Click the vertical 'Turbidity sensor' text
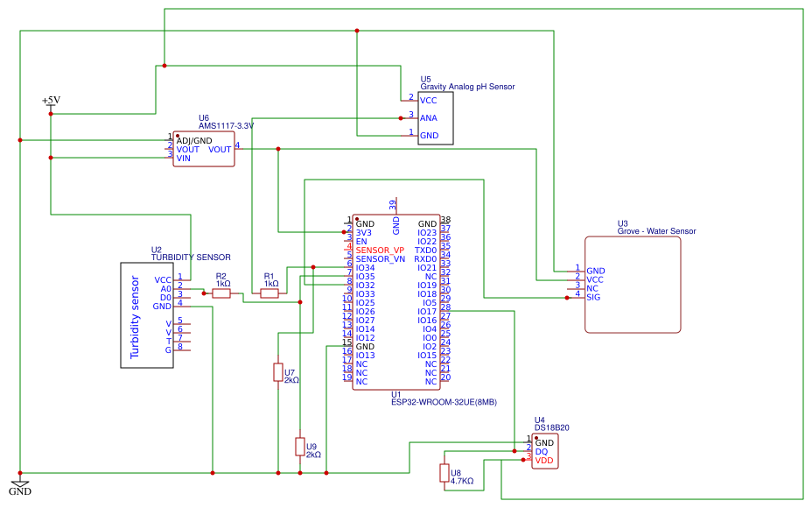812x508 pixels. 135,317
